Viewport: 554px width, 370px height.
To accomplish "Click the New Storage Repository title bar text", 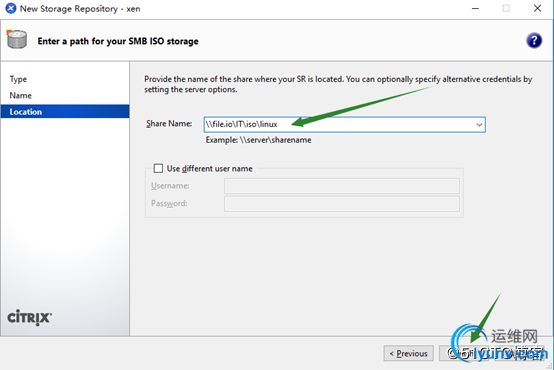I will tap(80, 8).
